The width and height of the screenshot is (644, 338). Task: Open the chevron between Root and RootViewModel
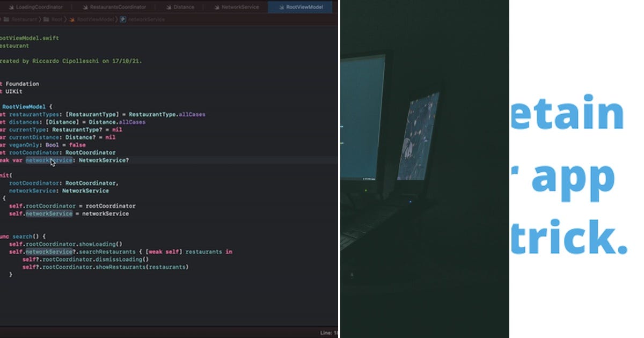65,19
